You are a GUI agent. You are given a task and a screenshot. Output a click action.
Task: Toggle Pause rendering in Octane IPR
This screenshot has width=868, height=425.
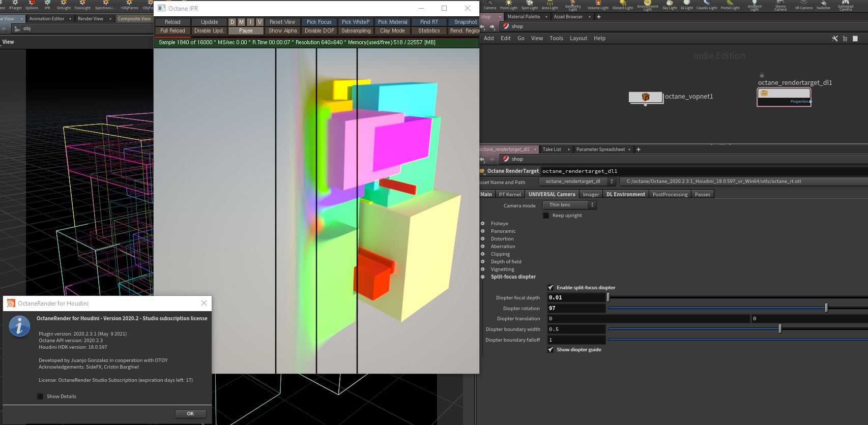point(246,31)
